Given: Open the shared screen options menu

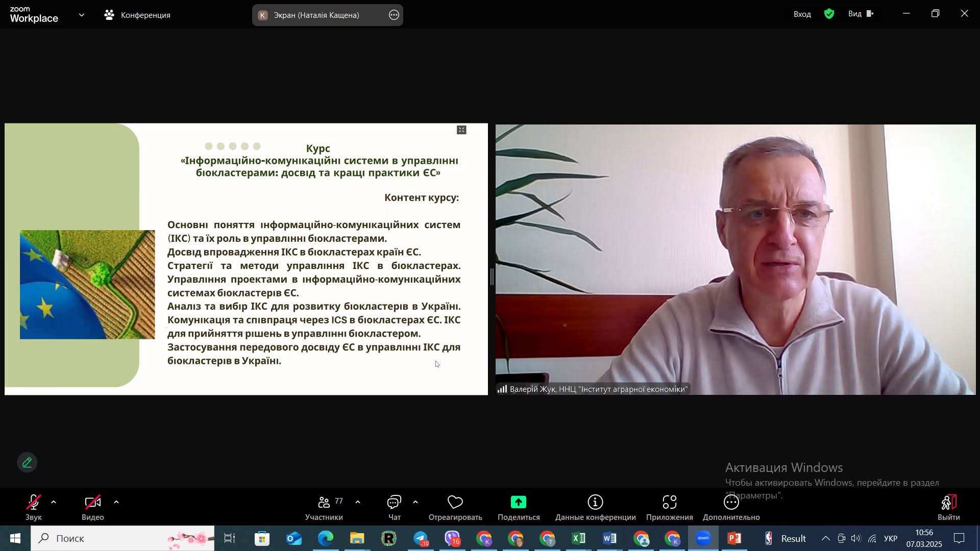Looking at the screenshot, I should click(x=394, y=15).
